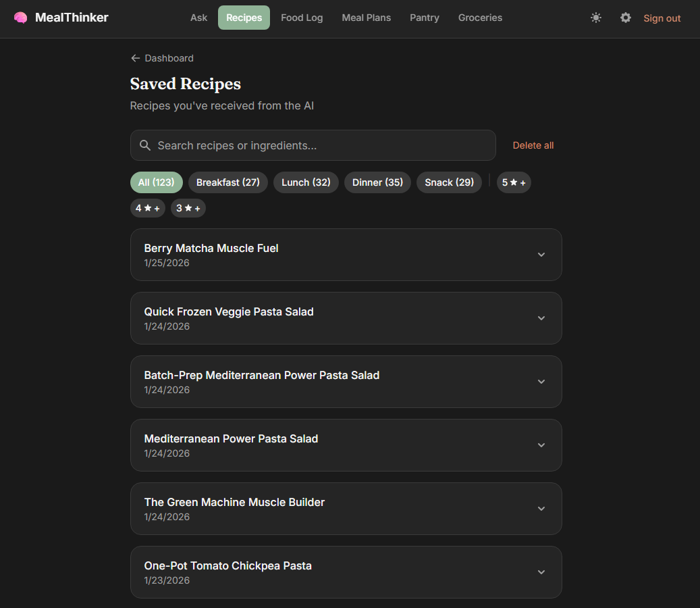Click the Sign out link
The image size is (700, 608).
coord(662,18)
